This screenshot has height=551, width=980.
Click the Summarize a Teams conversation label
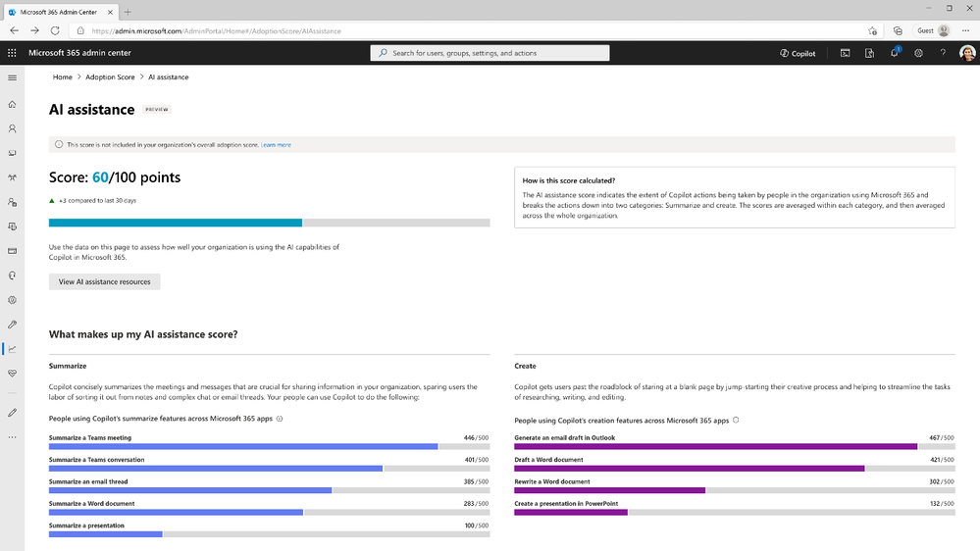pos(96,460)
